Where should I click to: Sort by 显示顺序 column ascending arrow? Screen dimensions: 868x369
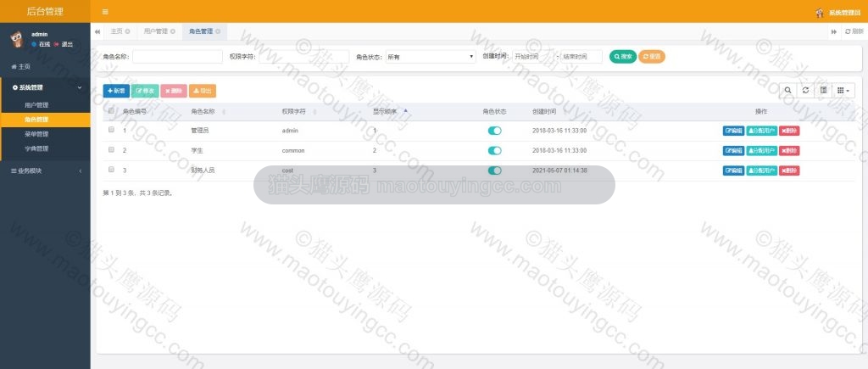(x=405, y=111)
